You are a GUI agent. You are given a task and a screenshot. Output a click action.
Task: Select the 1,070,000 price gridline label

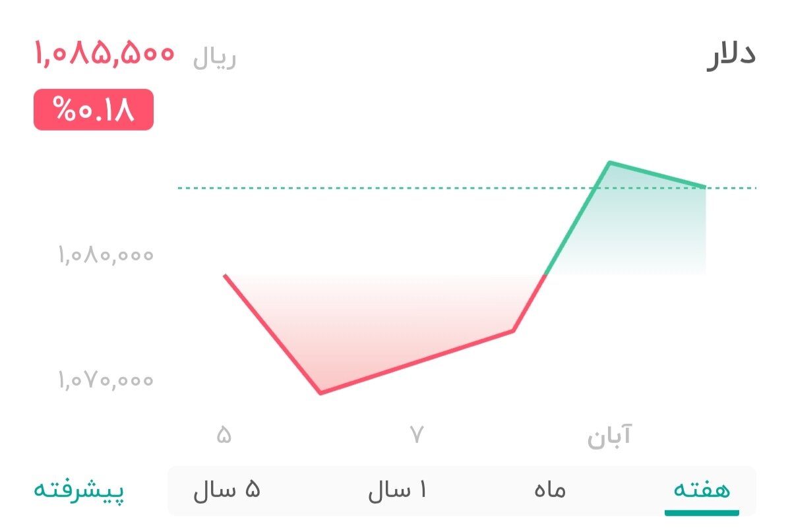(106, 380)
